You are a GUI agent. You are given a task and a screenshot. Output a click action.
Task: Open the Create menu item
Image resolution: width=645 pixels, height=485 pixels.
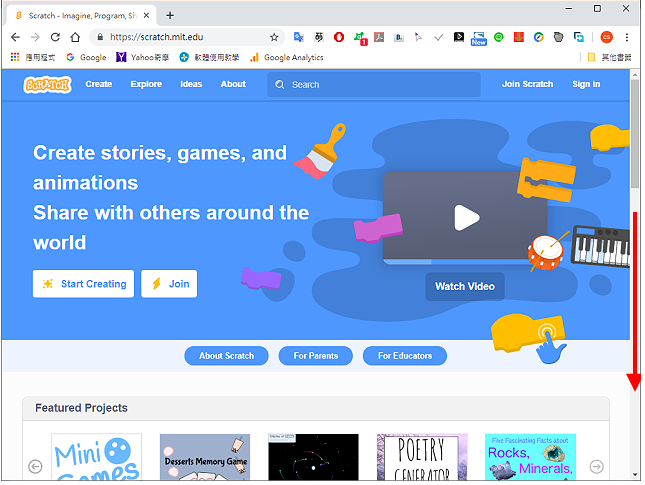click(99, 84)
